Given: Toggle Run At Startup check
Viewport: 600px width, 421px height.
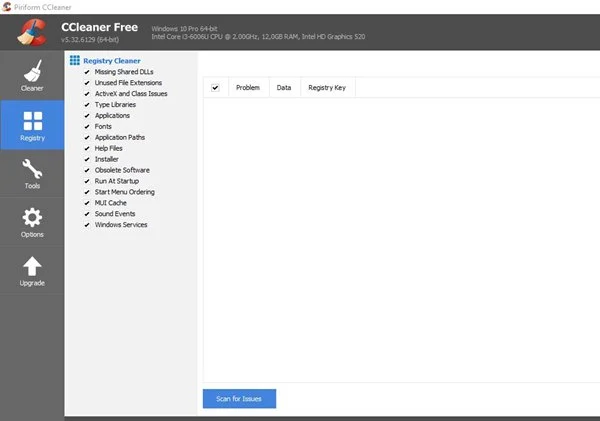Looking at the screenshot, I should coord(87,181).
